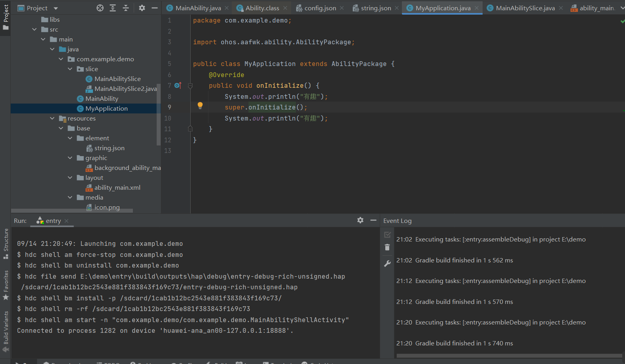The width and height of the screenshot is (625, 364).
Task: Select icon.png in project tree
Action: (103, 207)
